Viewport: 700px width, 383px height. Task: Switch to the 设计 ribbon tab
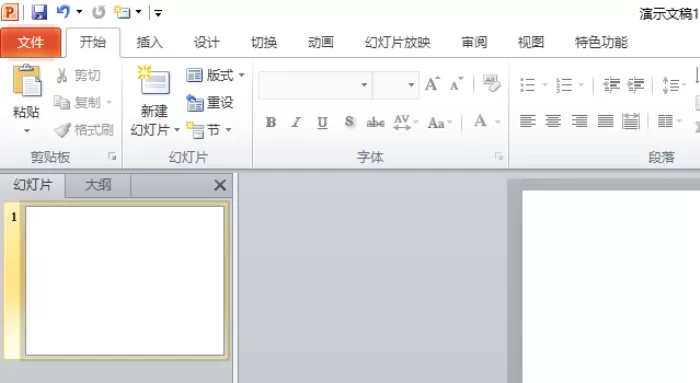[207, 42]
